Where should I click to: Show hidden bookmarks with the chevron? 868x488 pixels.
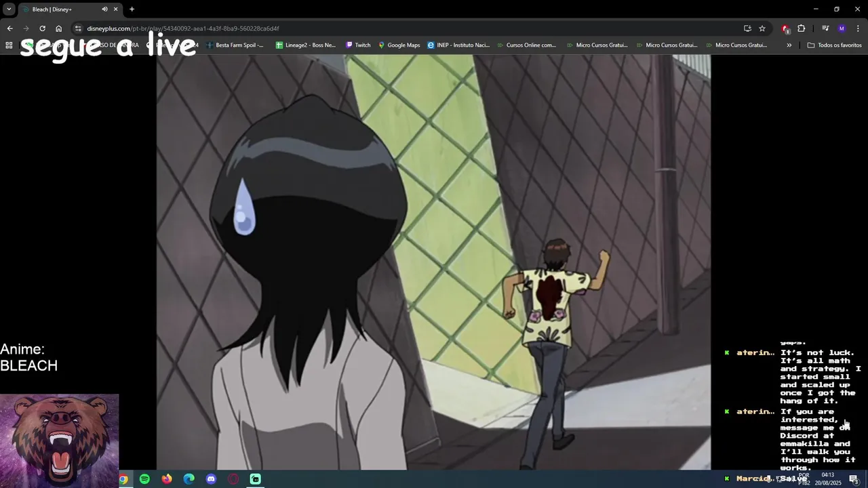pyautogui.click(x=789, y=45)
